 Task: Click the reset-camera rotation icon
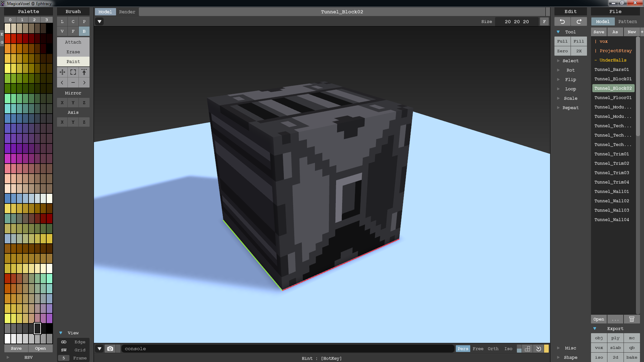pos(538,349)
